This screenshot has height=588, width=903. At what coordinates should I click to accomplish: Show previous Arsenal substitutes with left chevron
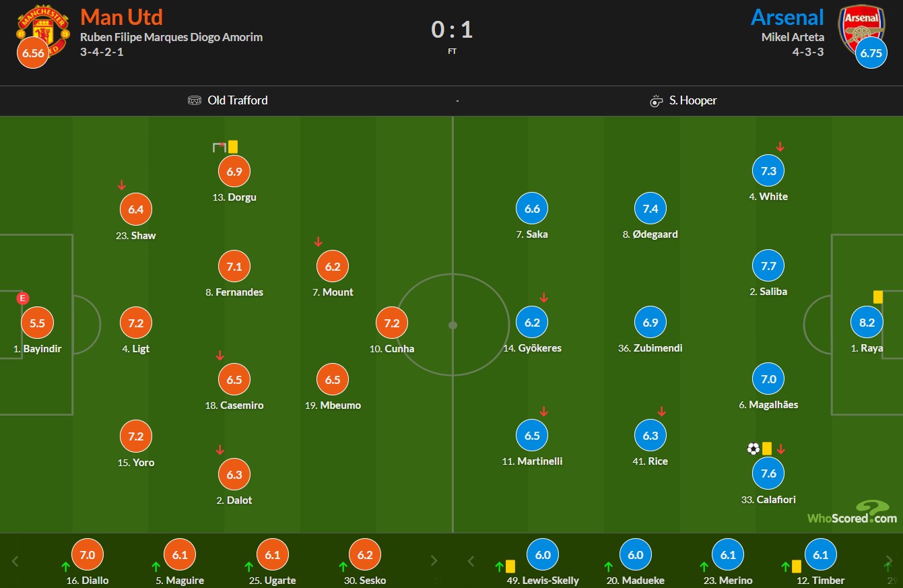coord(471,560)
